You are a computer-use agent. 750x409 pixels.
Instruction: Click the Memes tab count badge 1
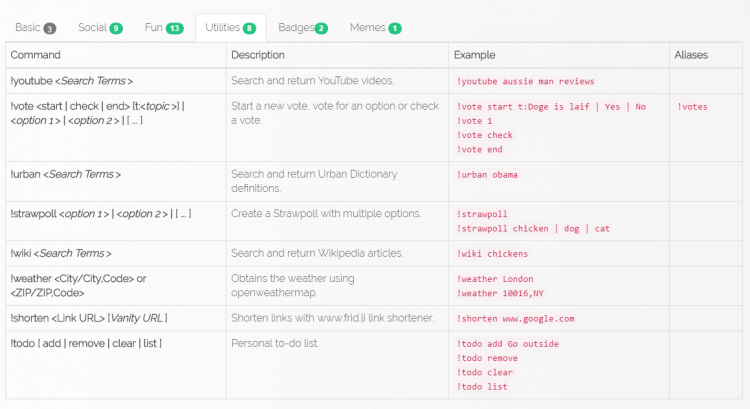395,29
